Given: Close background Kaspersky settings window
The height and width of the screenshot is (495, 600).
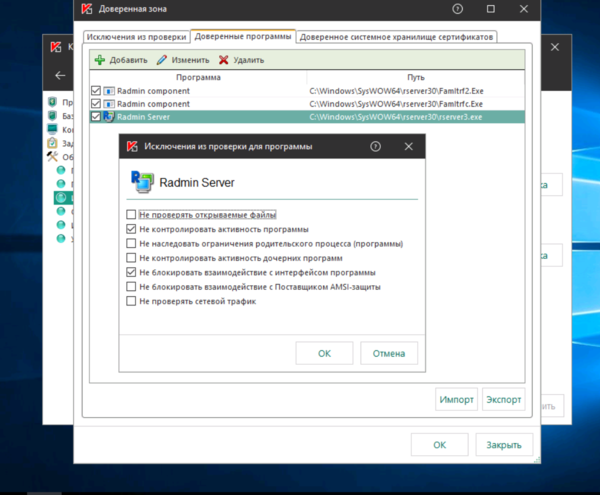Looking at the screenshot, I should coord(555,47).
